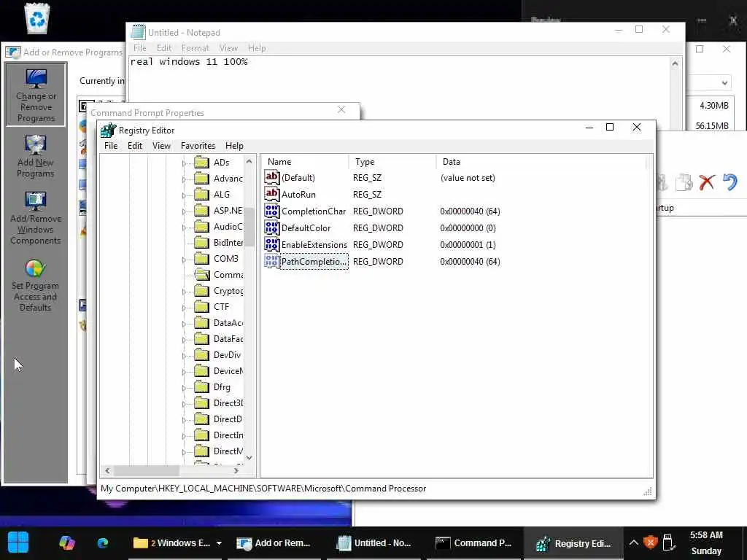Click the copy documents toolbar icon

(684, 182)
